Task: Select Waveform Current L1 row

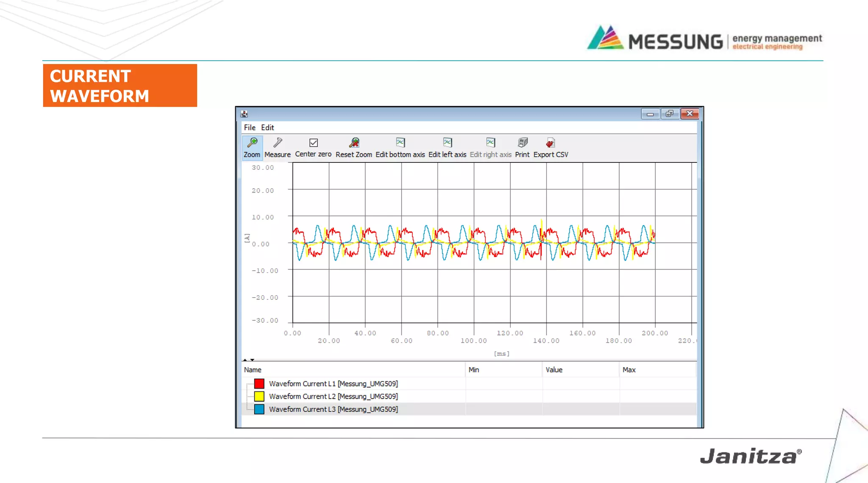Action: click(x=333, y=384)
